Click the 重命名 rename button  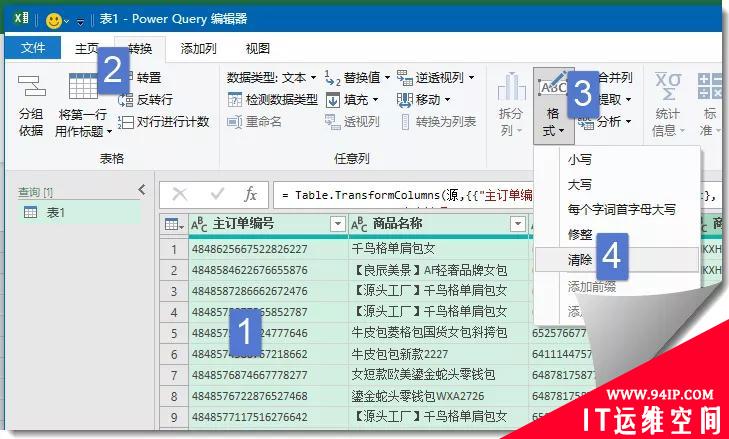pos(254,122)
